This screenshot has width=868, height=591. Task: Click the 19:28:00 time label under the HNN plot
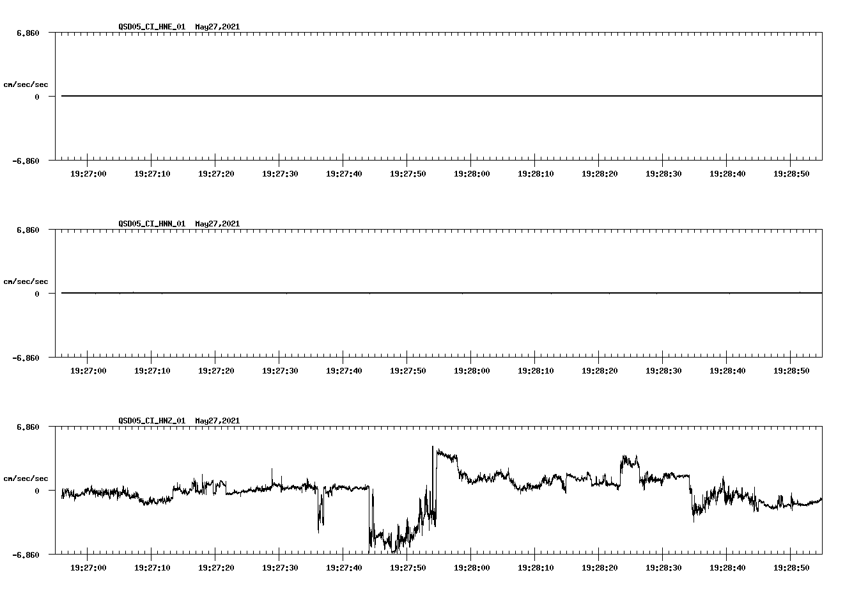[x=471, y=370]
